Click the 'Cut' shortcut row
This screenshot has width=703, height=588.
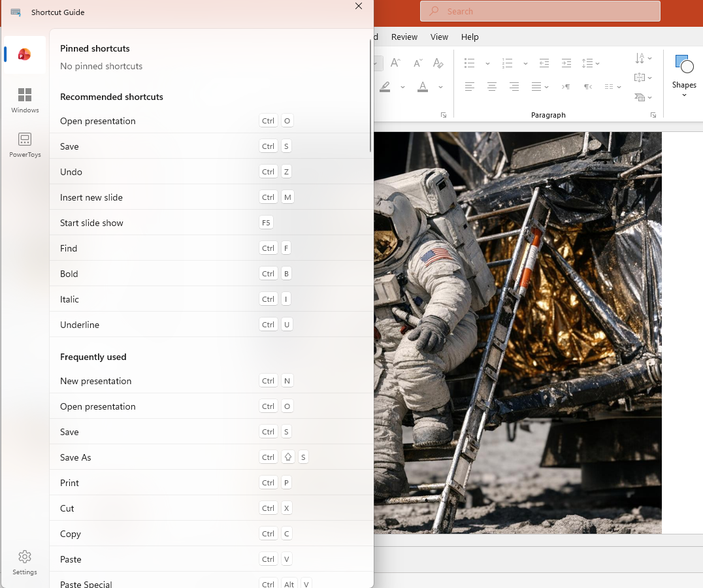(211, 508)
